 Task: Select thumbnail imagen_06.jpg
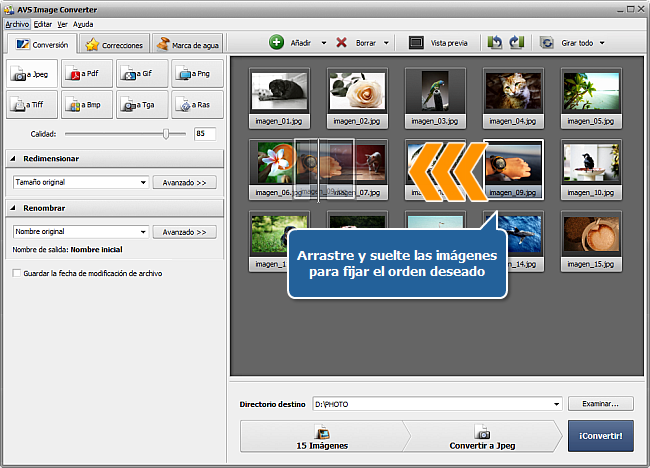point(272,170)
